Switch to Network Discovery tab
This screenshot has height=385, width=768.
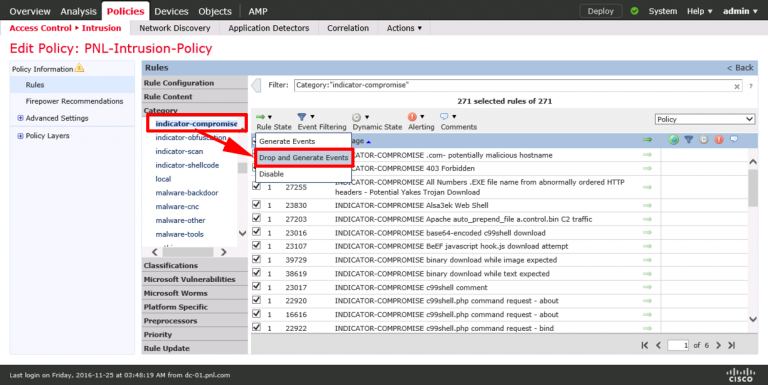[175, 28]
